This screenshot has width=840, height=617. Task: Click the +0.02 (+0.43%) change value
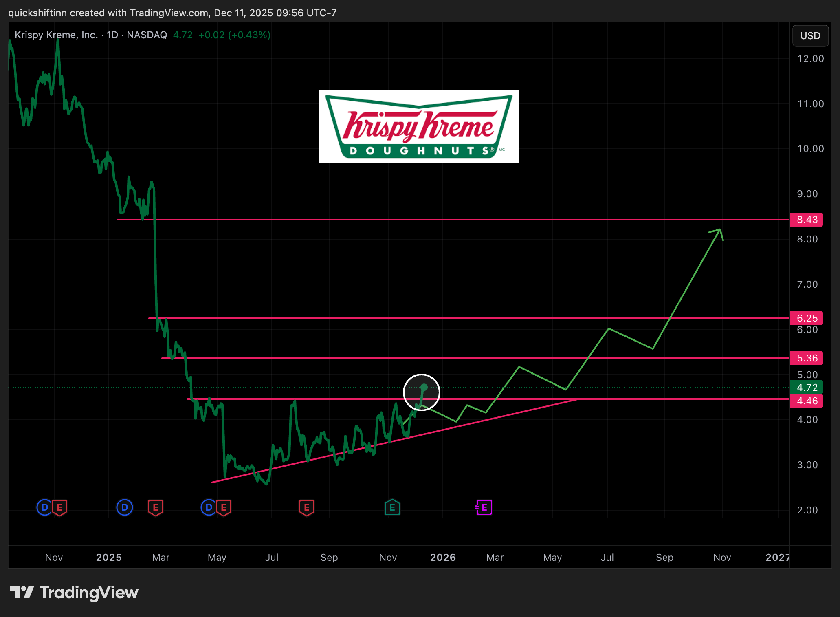point(234,35)
